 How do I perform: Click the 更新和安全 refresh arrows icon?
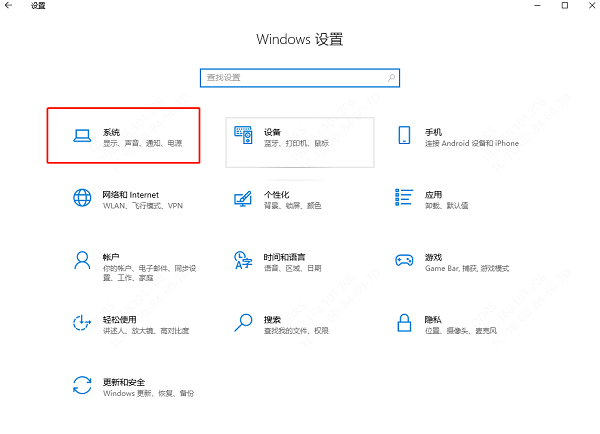click(x=82, y=386)
